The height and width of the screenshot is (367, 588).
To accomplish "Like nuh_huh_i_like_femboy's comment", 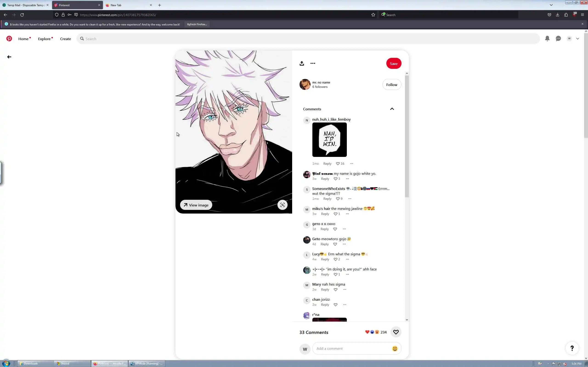I will tap(337, 164).
